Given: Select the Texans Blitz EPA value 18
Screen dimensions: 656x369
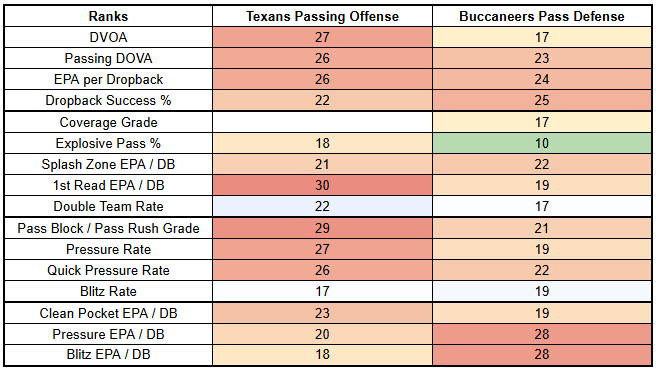Looking at the screenshot, I should 322,354.
